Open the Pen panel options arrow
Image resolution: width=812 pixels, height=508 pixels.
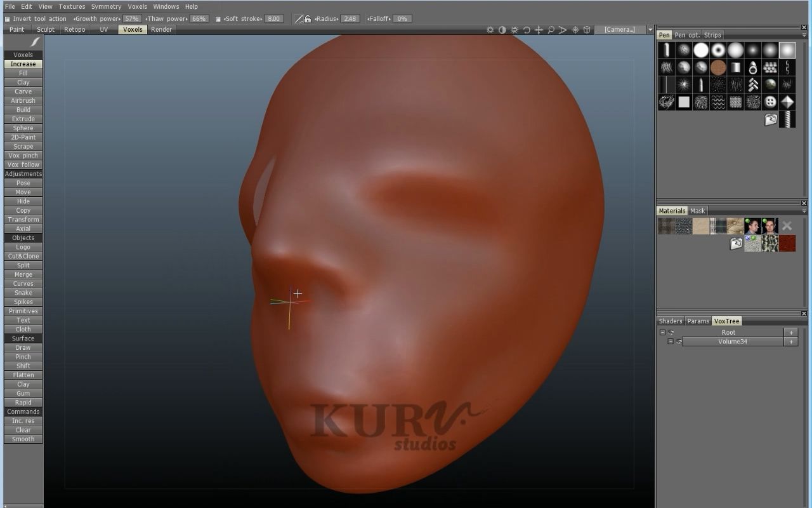tap(804, 36)
